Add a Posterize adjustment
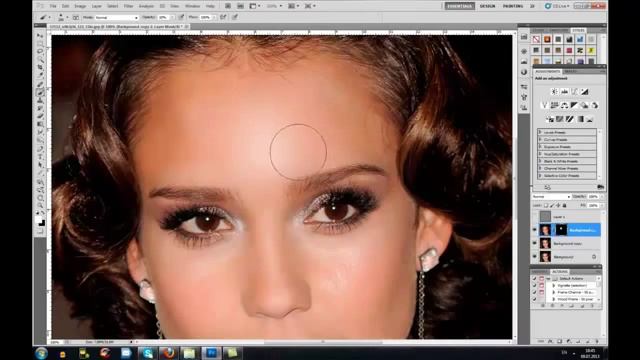Image resolution: width=640 pixels, height=360 pixels. [560, 119]
